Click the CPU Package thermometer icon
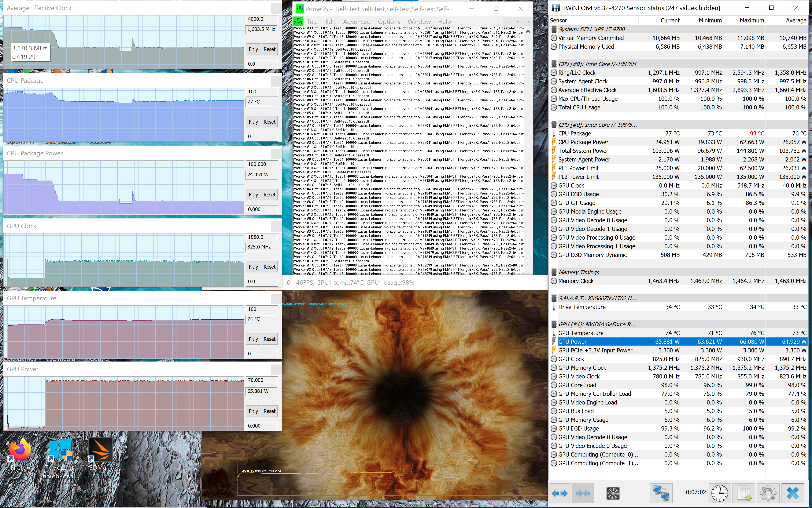This screenshot has width=812, height=508. (554, 133)
